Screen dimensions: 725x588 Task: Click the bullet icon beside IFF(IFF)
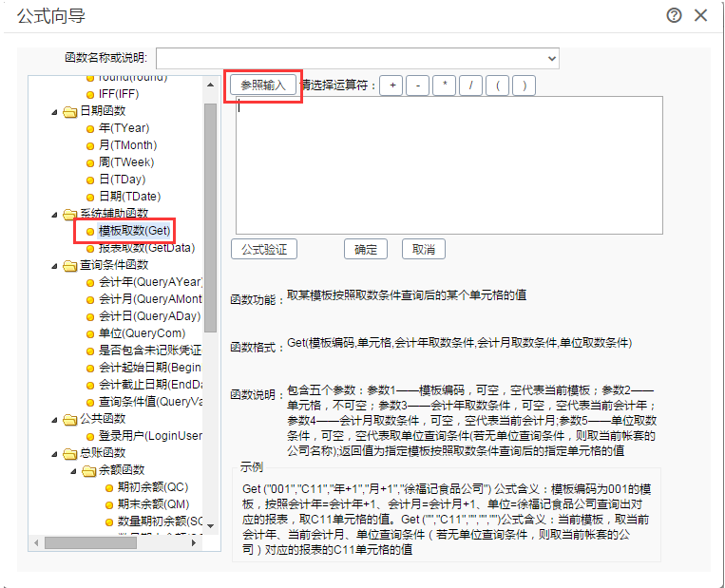pyautogui.click(x=90, y=95)
